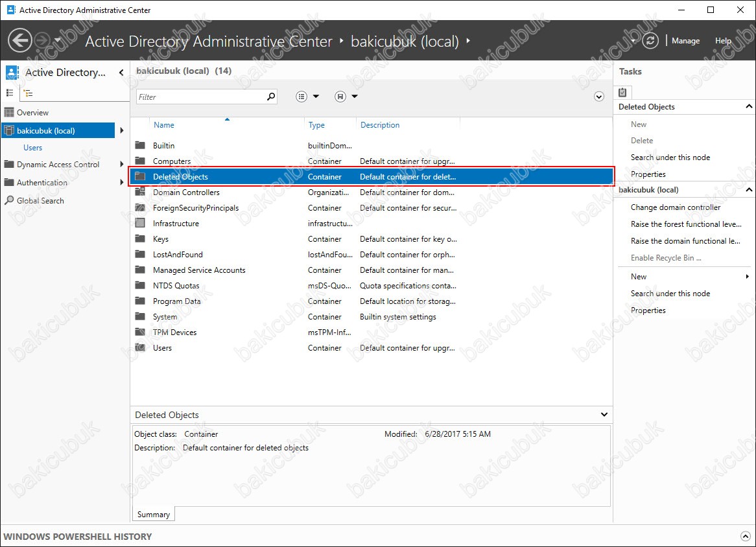Open Overview in the navigation pane
The image size is (756, 547).
click(x=33, y=113)
